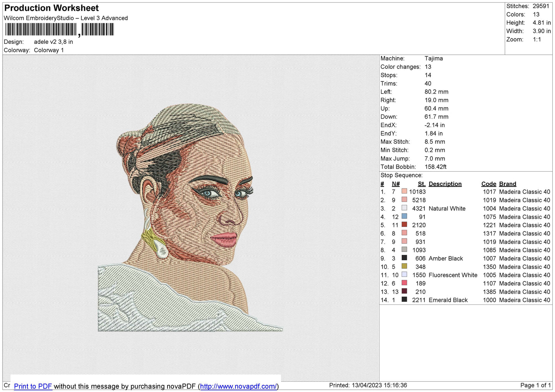Click Total Bobbin value '158.42ft'

pos(436,167)
